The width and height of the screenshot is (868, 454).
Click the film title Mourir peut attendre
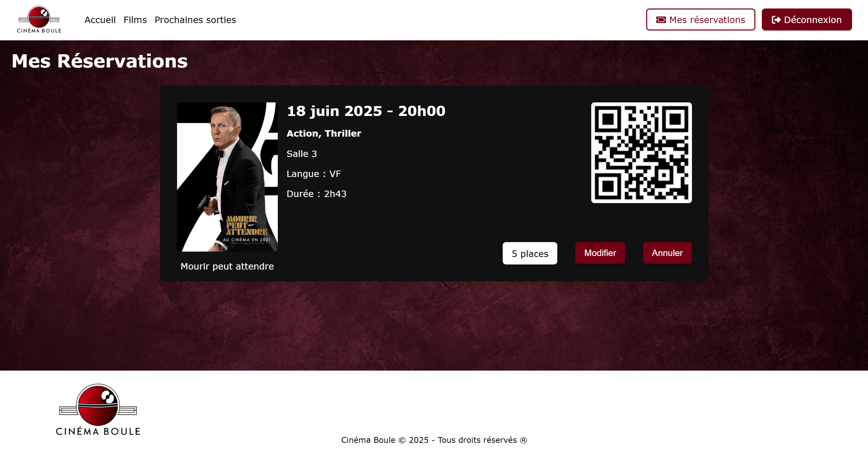(227, 267)
